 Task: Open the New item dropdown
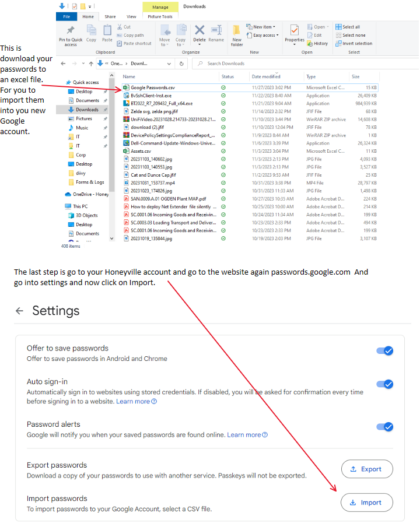pyautogui.click(x=261, y=27)
